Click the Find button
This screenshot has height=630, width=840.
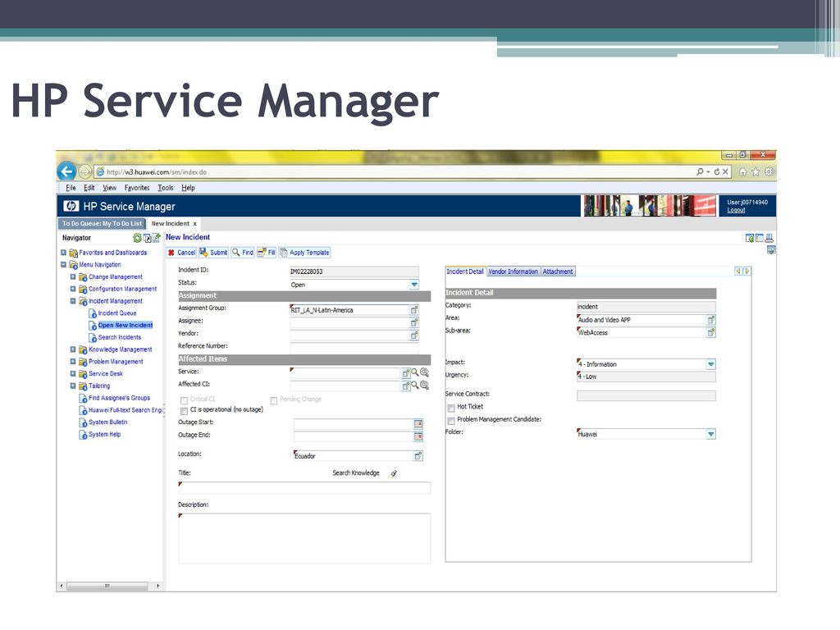(x=243, y=253)
